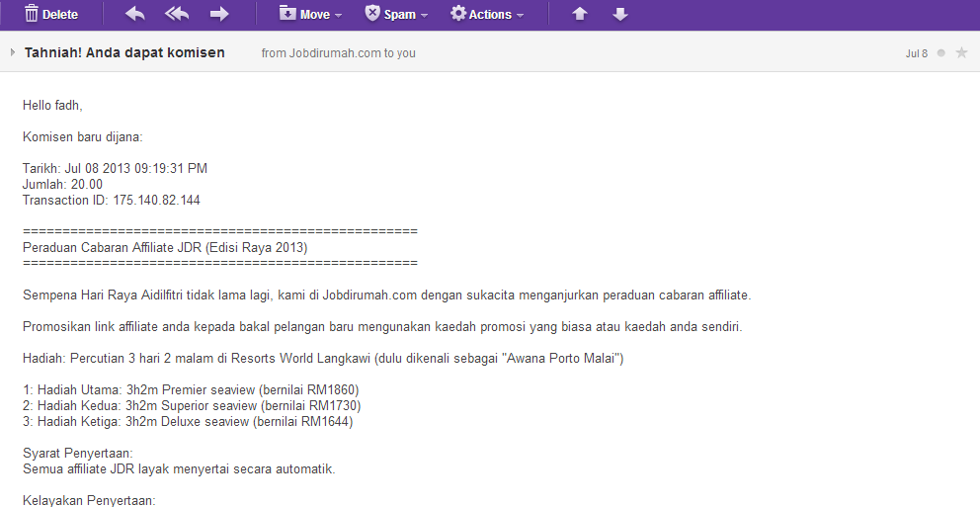980x507 pixels.
Task: Click 'Promosikan link affiliate anda' paragraph
Action: [x=382, y=326]
